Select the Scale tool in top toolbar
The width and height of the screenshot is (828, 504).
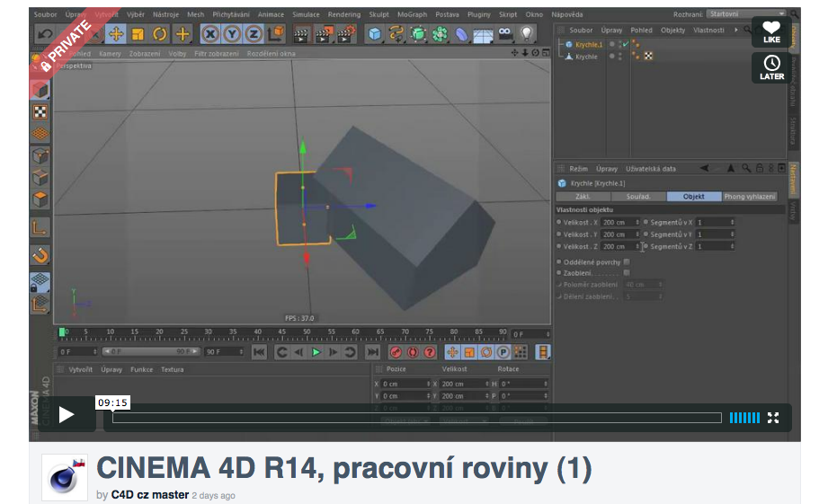pyautogui.click(x=138, y=34)
